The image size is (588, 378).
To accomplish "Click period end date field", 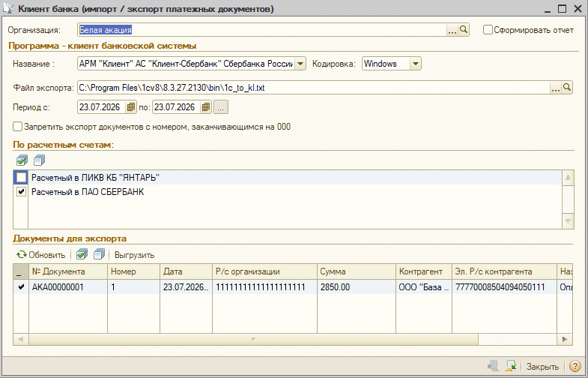I will pos(176,107).
